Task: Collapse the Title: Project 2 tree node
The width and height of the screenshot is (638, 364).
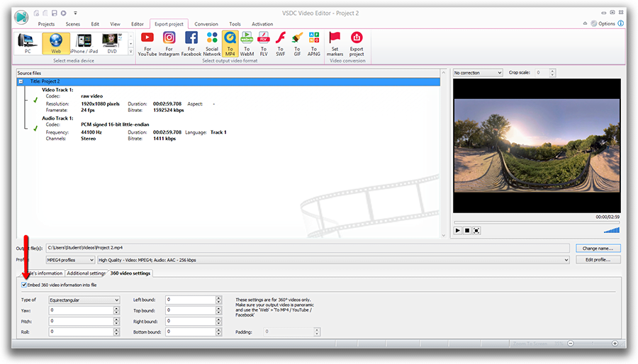Action: pos(21,81)
